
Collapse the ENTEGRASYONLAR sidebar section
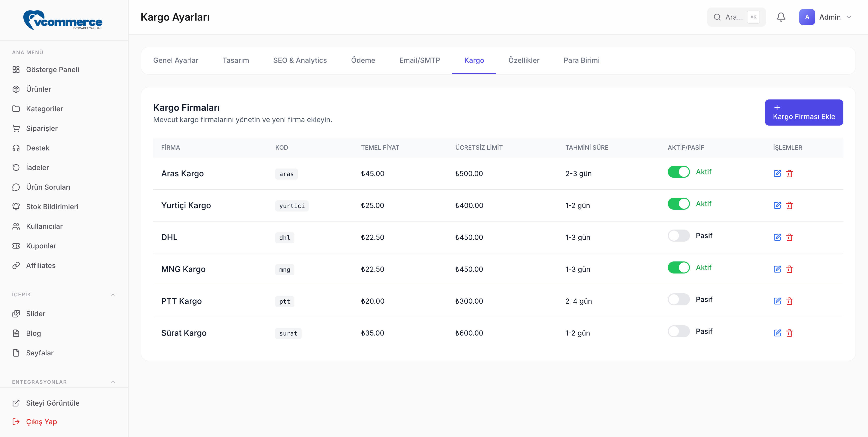coord(113,382)
